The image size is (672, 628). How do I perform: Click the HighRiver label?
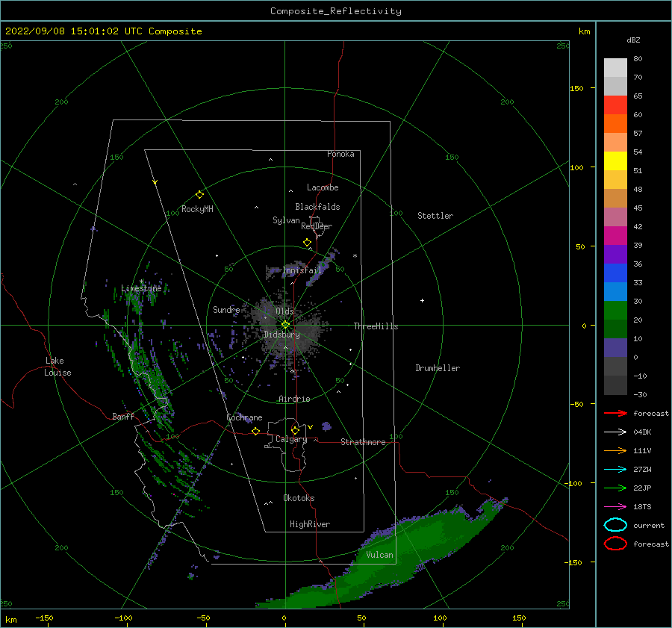coord(309,524)
